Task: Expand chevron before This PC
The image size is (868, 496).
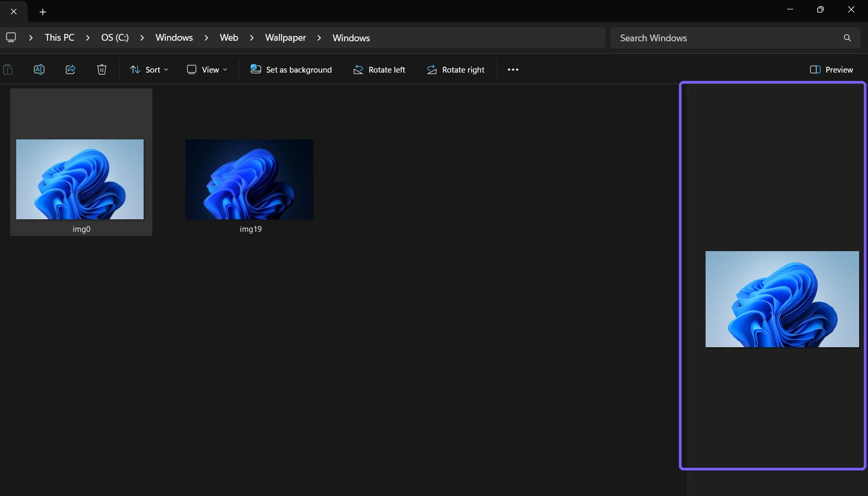Action: tap(31, 38)
